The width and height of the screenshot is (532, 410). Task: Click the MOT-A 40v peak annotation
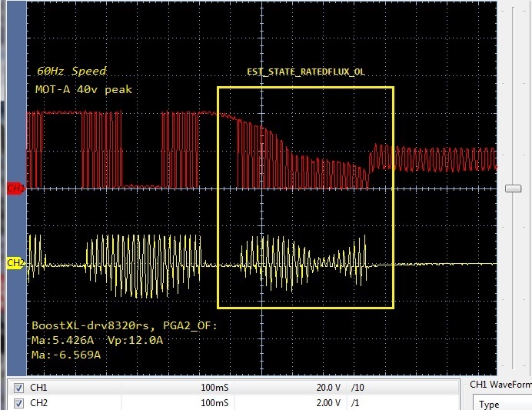[x=84, y=89]
